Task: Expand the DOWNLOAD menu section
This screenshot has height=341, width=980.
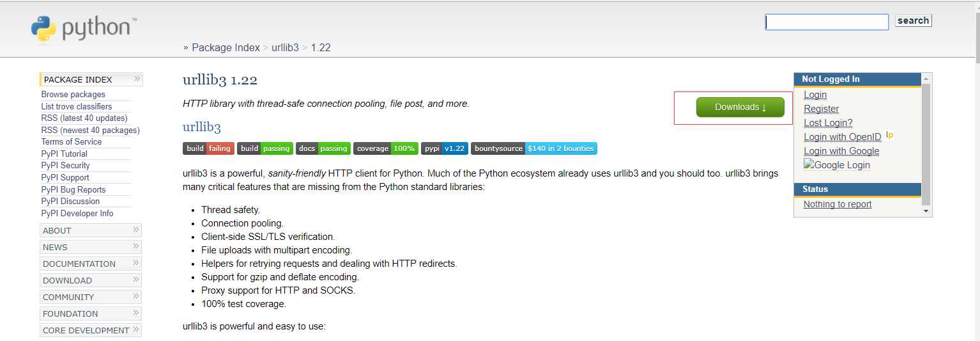Action: click(x=91, y=280)
